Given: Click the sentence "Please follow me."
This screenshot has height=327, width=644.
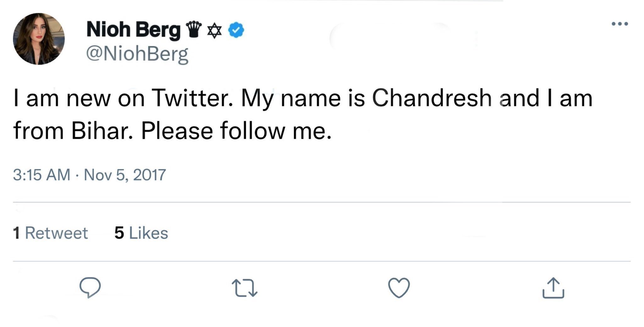Looking at the screenshot, I should [236, 131].
